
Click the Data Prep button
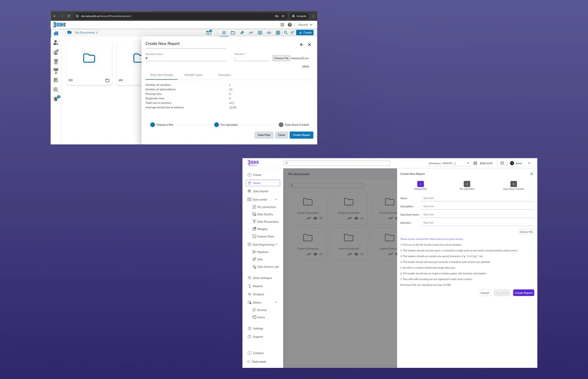(264, 135)
